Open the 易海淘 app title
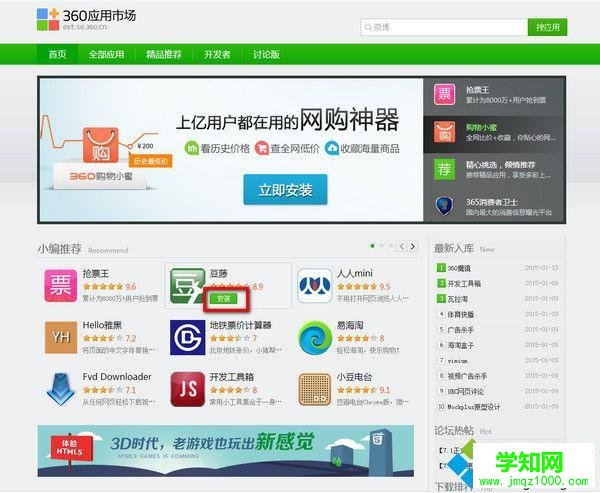Screen dimensions: 600x493 point(350,325)
